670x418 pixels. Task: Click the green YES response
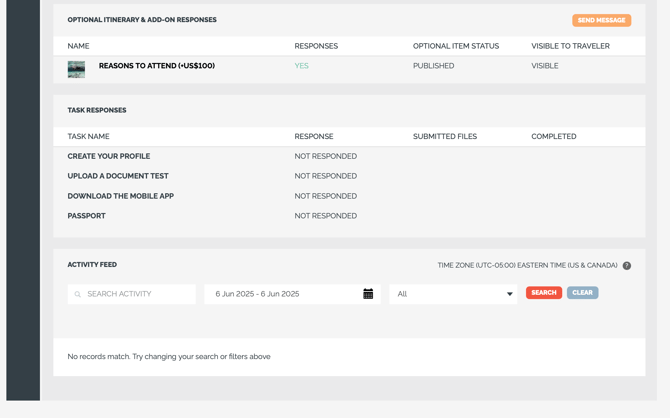pyautogui.click(x=301, y=66)
